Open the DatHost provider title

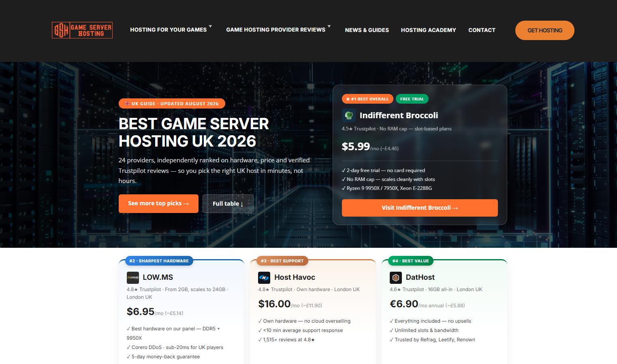420,277
